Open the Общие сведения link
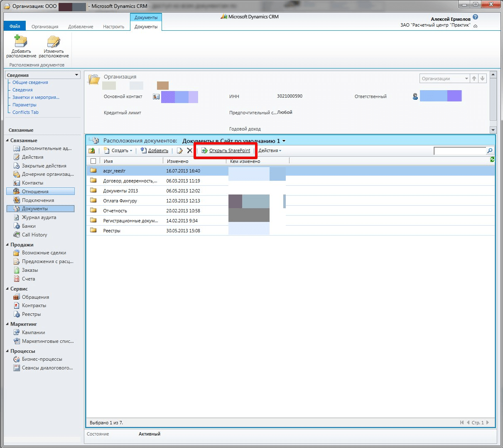 (30, 82)
